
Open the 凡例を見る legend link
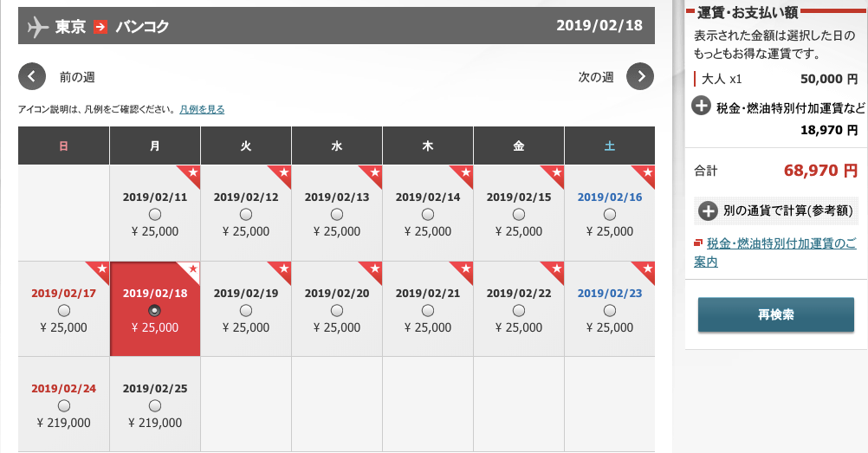click(202, 110)
